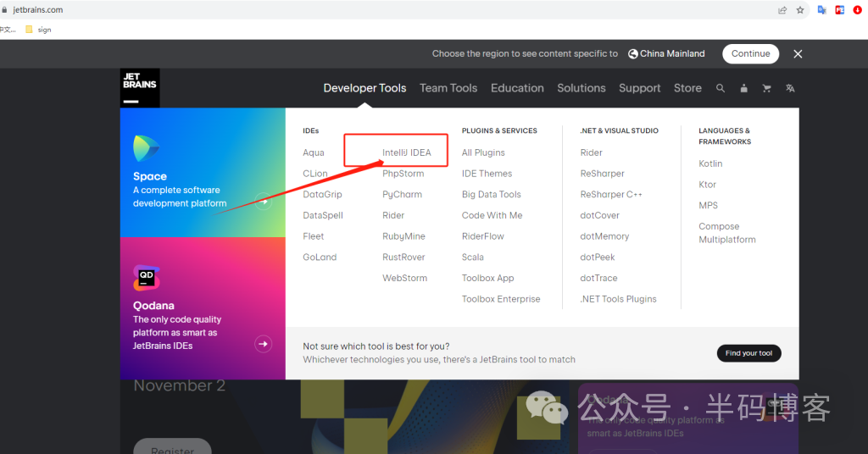This screenshot has width=868, height=454.
Task: Click the Space product icon
Action: (146, 148)
